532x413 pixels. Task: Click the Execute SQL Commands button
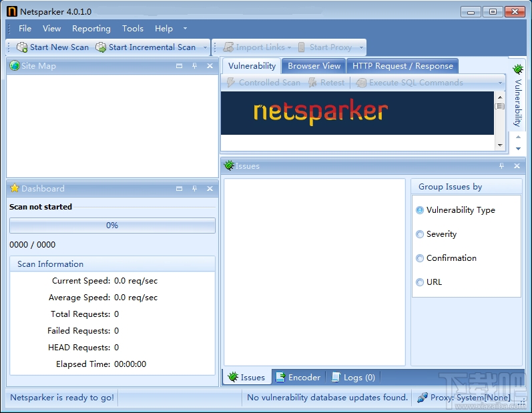409,82
